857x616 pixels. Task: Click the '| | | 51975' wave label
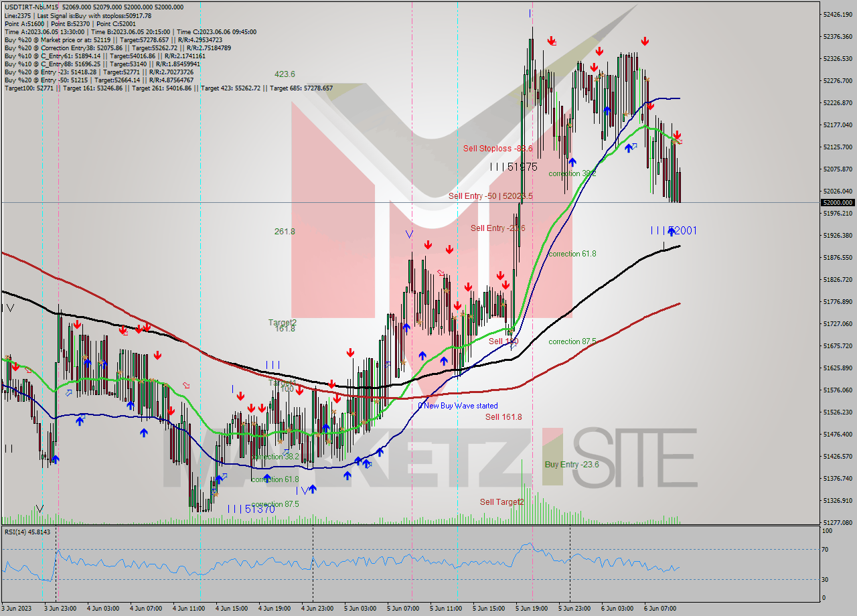pos(514,167)
